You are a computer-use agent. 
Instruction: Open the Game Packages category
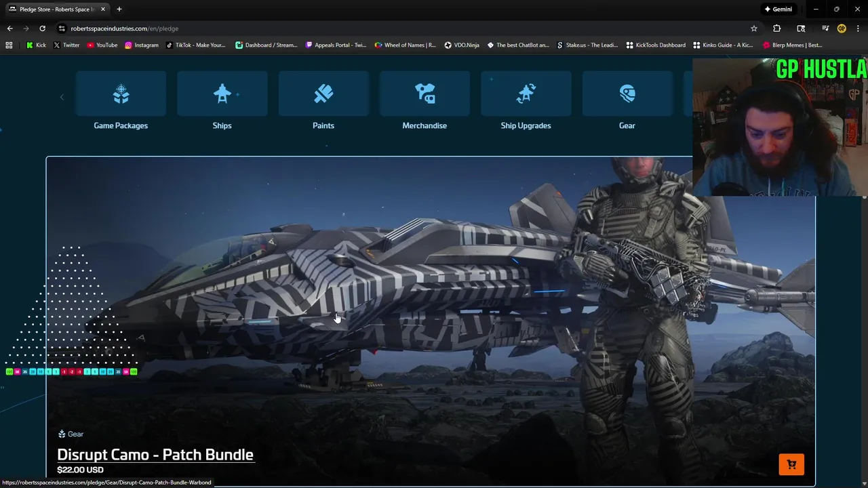pos(121,102)
